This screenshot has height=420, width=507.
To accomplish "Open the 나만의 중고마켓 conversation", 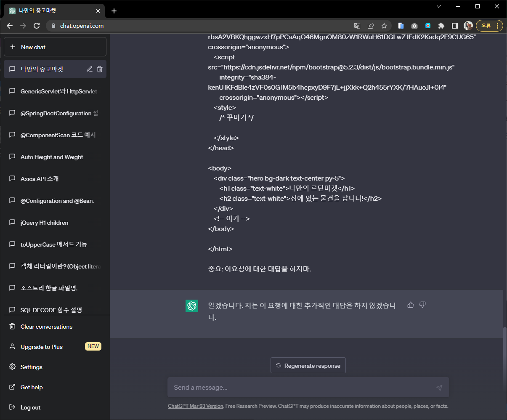I will tap(55, 69).
